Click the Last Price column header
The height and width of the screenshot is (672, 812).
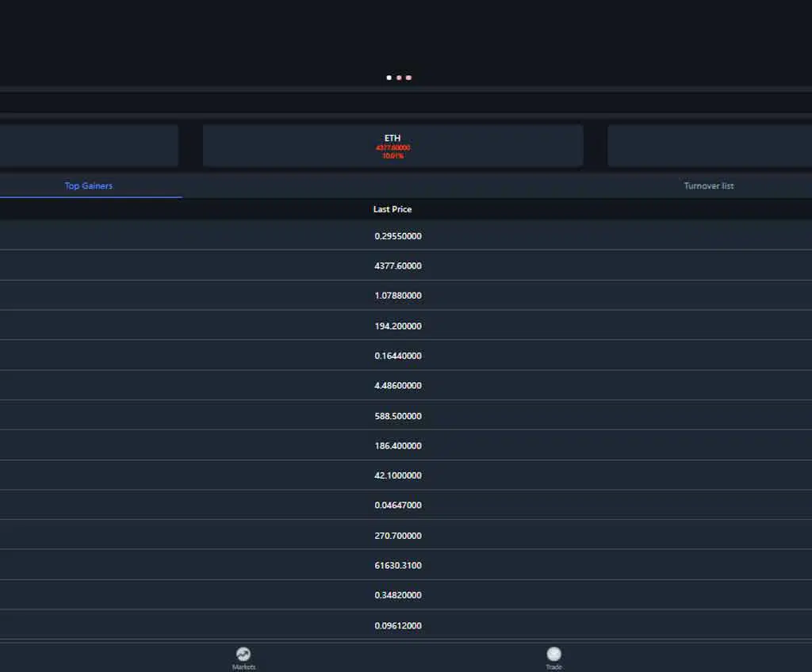click(x=393, y=209)
